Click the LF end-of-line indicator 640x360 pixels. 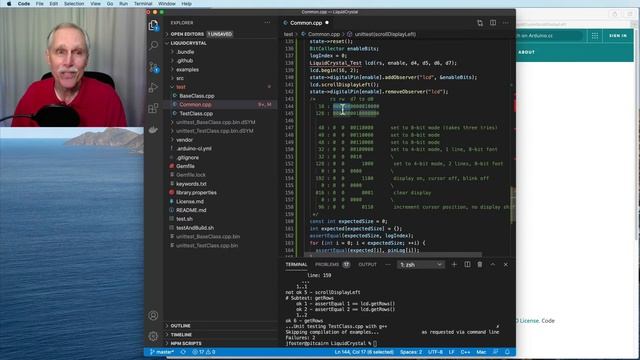451,352
